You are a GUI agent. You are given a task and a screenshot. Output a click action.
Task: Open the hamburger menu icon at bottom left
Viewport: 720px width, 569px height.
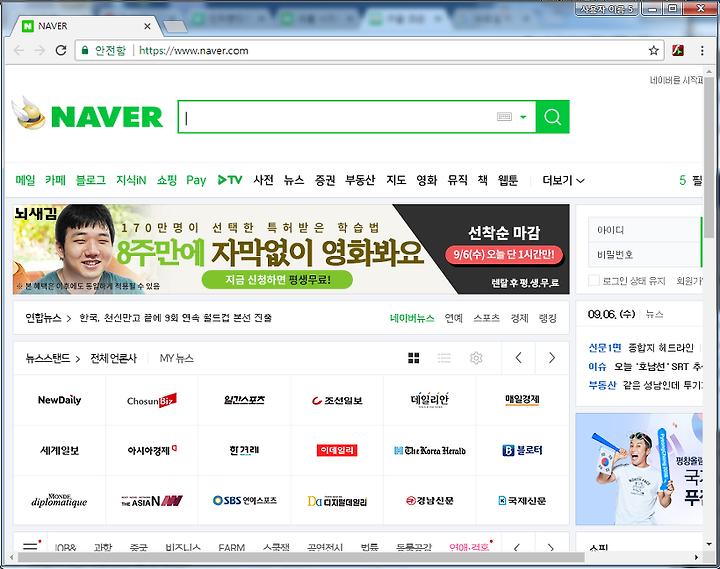[30, 546]
